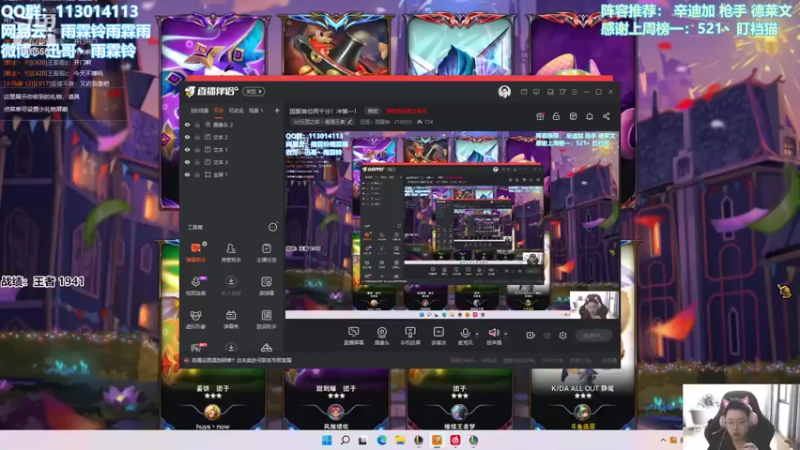Add a phone screen-cast source
Screen dimensions: 800x450
point(410,336)
